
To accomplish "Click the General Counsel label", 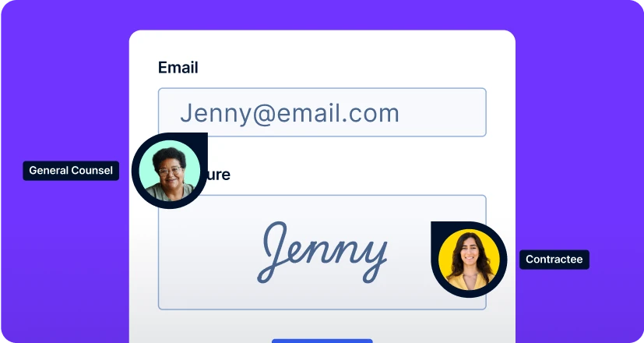I will (x=71, y=171).
